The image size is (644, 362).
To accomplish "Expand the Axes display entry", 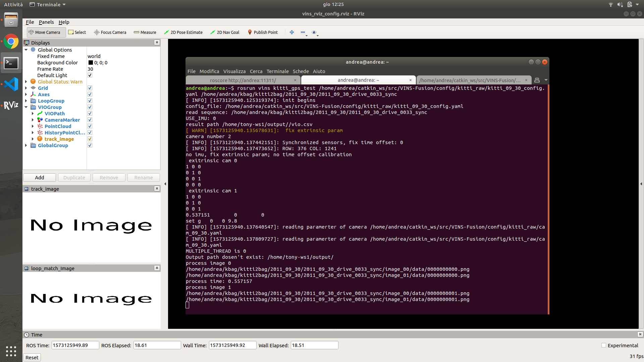I will click(26, 94).
